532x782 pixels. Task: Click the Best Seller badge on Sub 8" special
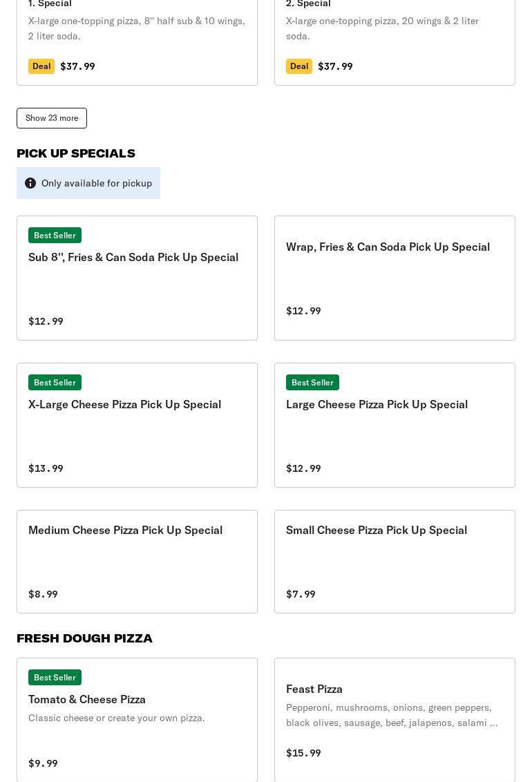(x=55, y=236)
